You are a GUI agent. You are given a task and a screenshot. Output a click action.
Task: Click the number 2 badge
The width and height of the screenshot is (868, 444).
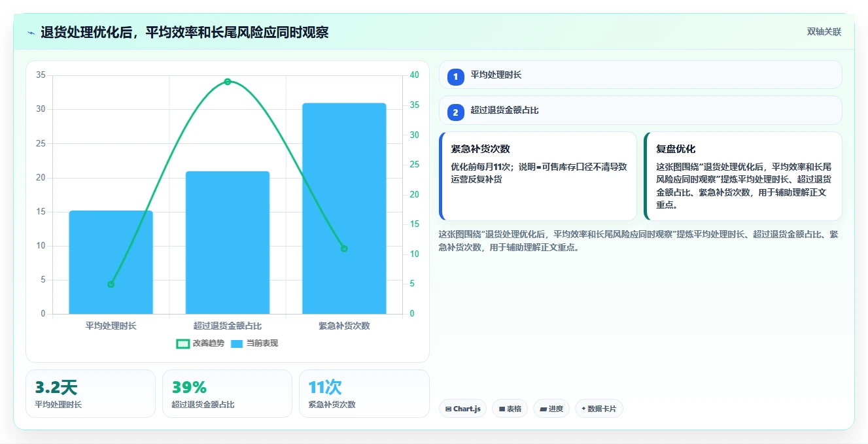456,112
